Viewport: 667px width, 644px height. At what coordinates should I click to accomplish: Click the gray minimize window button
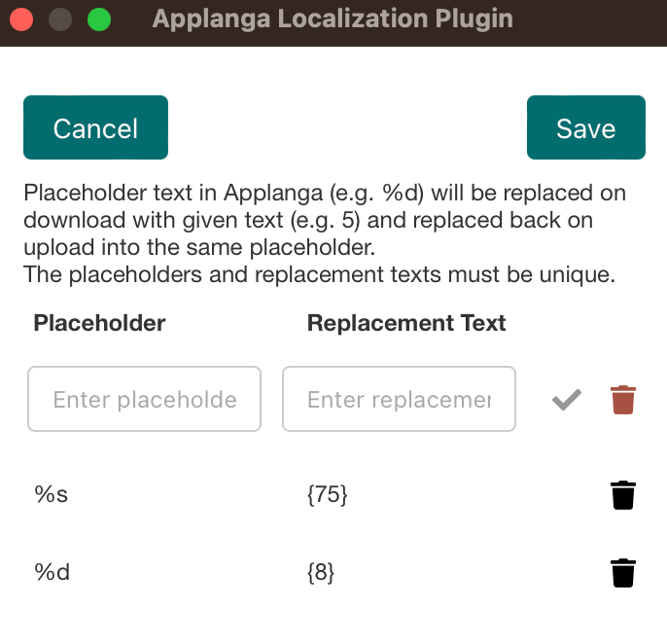point(60,19)
